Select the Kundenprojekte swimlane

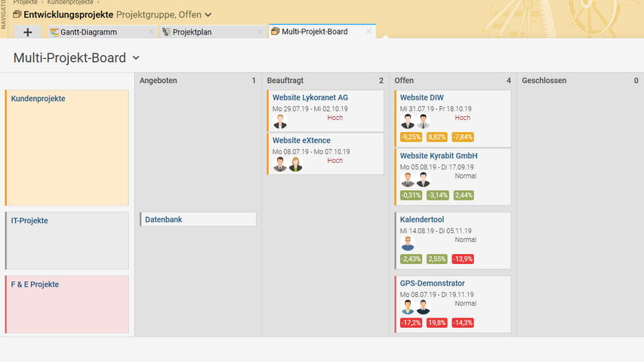click(67, 148)
